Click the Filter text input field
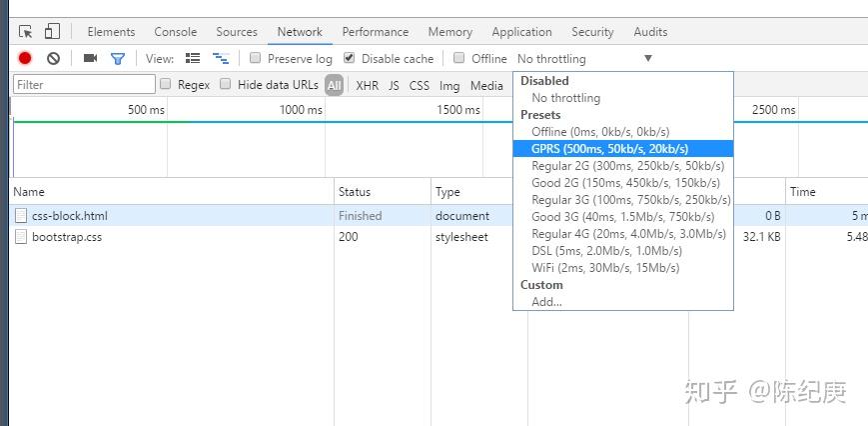This screenshot has height=426, width=868. [x=70, y=85]
